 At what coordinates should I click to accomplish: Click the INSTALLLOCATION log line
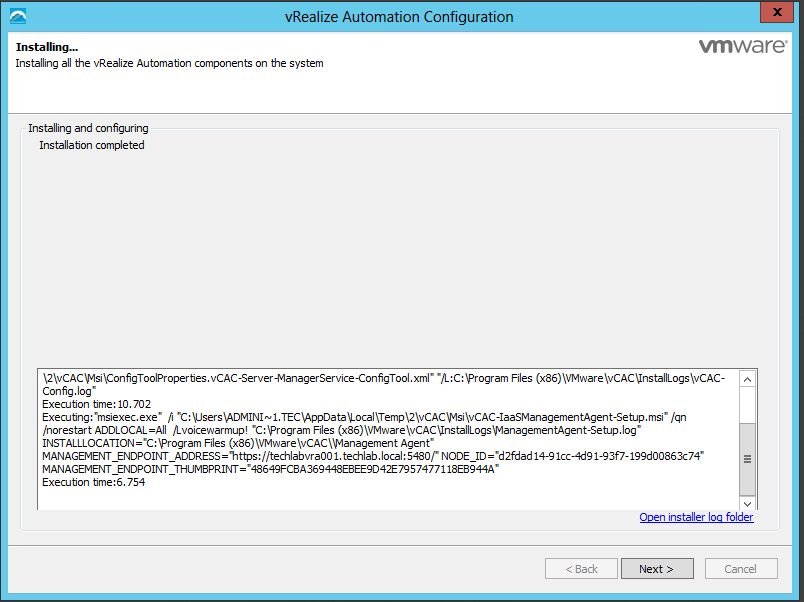238,443
